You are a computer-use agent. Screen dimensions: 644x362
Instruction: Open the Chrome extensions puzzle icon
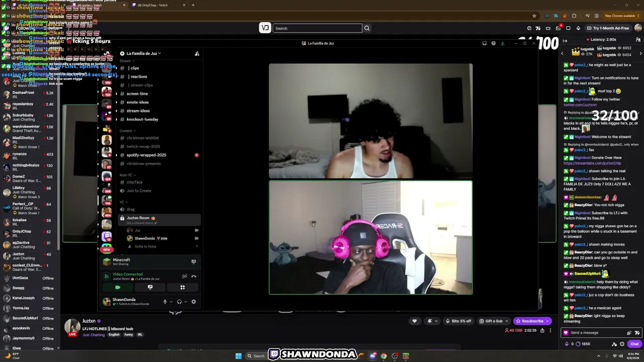click(x=574, y=16)
